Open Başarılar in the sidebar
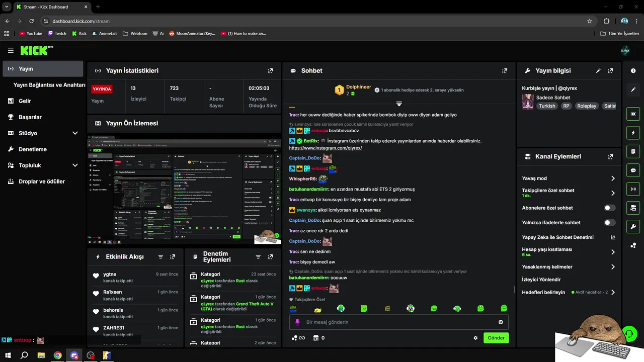The height and width of the screenshot is (362, 644). tap(43, 117)
